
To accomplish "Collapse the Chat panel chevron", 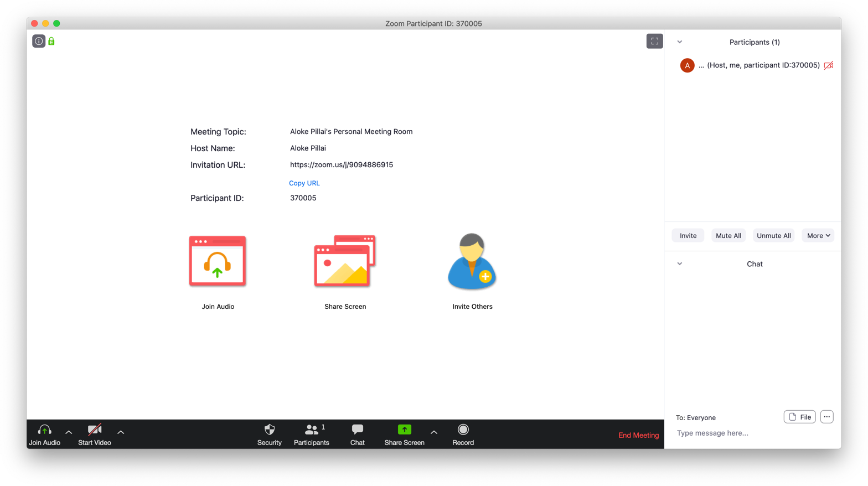I will [680, 264].
